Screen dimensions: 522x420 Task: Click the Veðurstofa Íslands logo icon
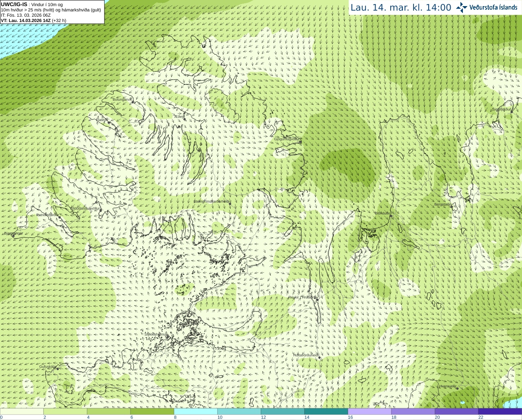pos(462,7)
